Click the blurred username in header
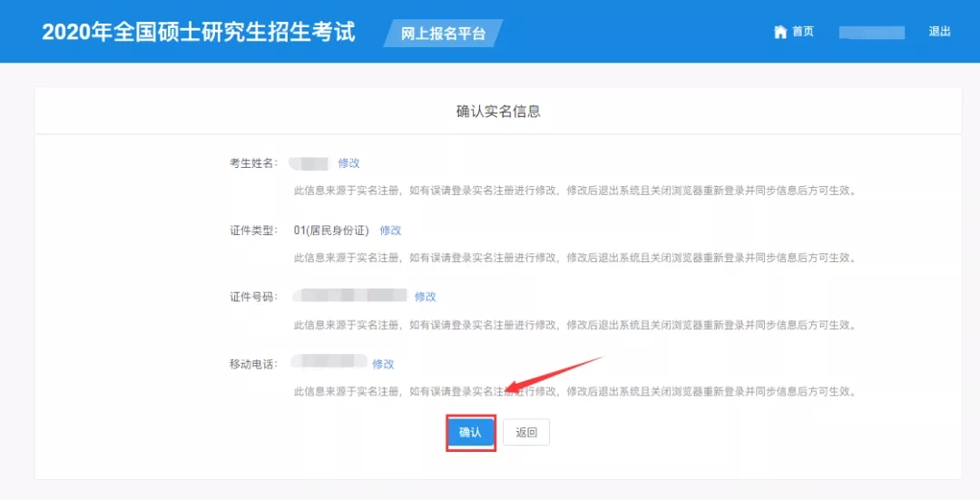Image resolution: width=980 pixels, height=500 pixels. pyautogui.click(x=871, y=33)
